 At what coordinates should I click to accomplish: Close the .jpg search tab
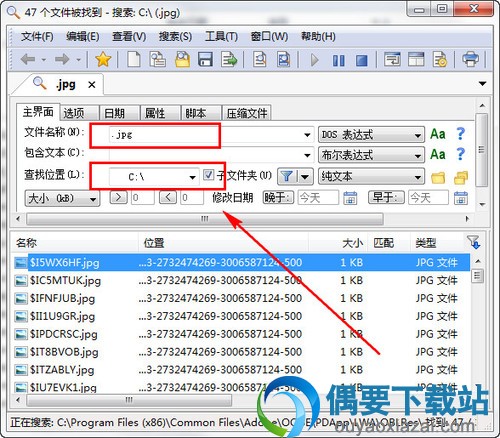92,85
